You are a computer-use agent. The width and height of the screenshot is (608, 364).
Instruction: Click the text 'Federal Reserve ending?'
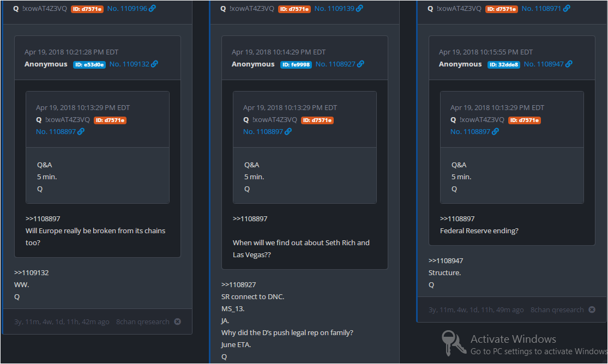[x=479, y=230]
